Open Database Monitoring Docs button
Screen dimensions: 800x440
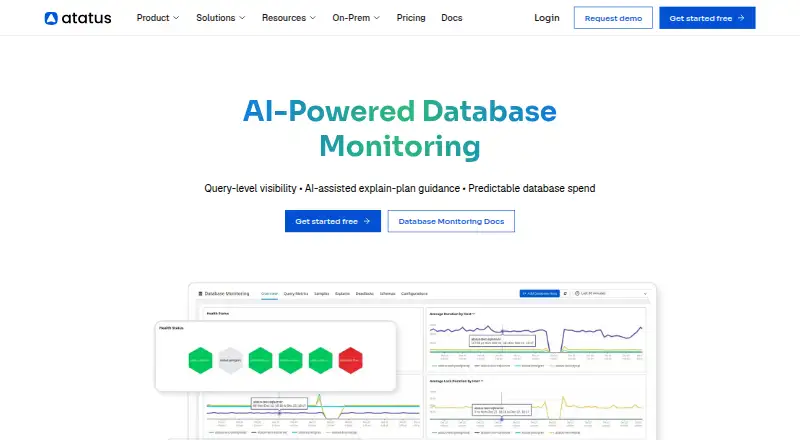451,221
